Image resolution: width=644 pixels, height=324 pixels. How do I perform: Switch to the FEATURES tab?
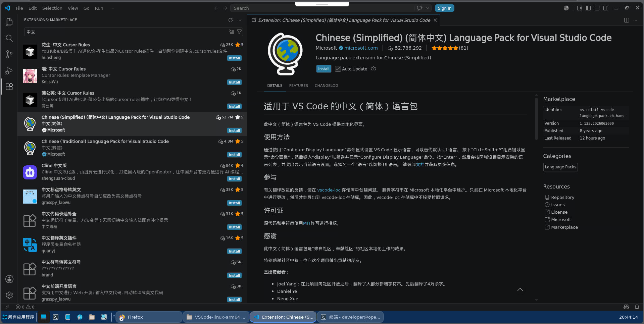298,86
